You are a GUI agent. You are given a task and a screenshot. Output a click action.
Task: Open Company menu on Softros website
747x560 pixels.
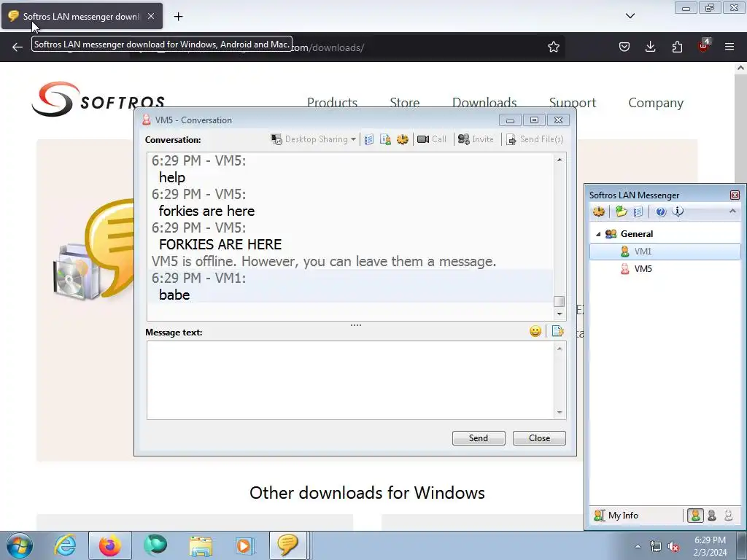point(656,102)
